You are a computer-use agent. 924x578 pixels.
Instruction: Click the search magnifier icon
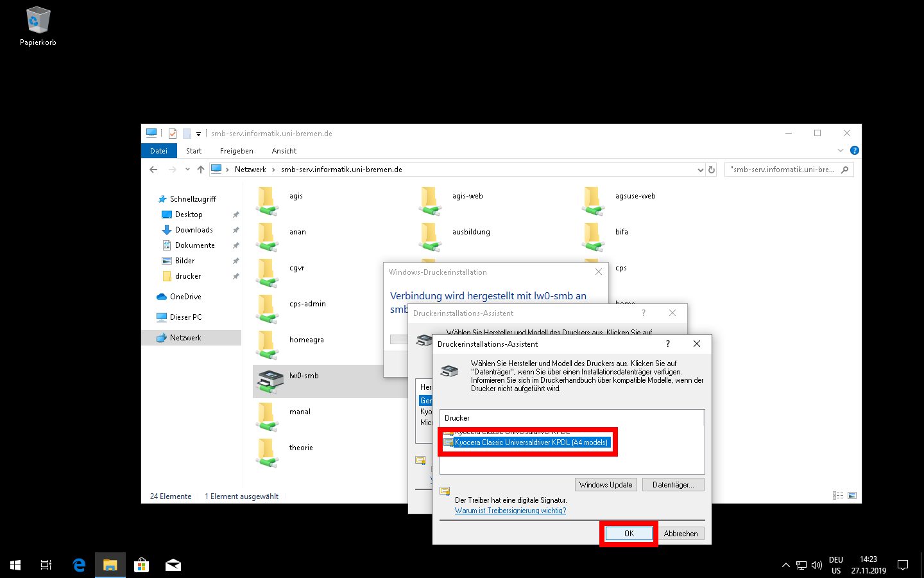click(844, 170)
